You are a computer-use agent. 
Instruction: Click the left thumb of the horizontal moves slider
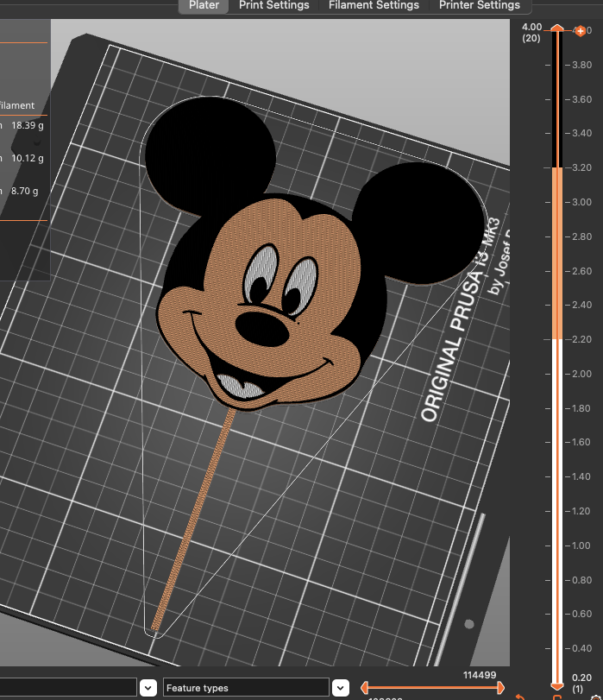click(364, 688)
